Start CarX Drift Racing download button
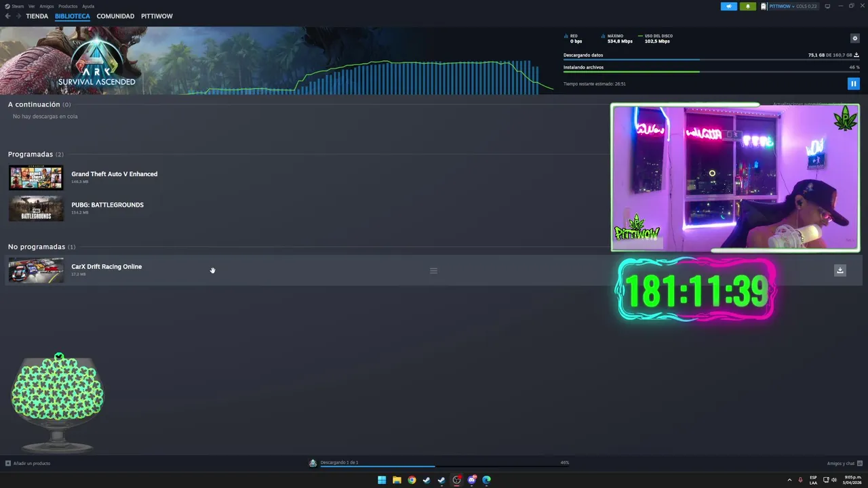This screenshot has height=488, width=868. click(x=840, y=270)
